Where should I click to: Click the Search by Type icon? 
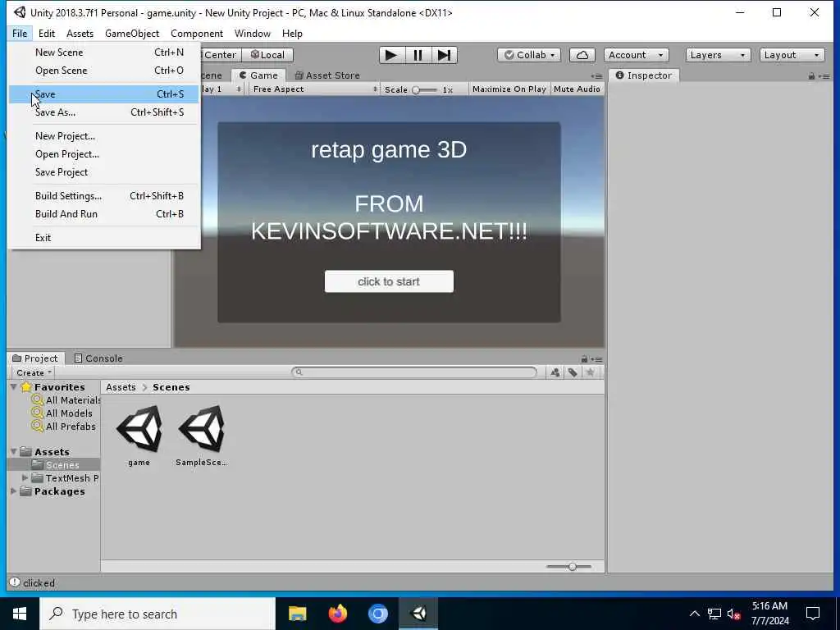pos(555,373)
